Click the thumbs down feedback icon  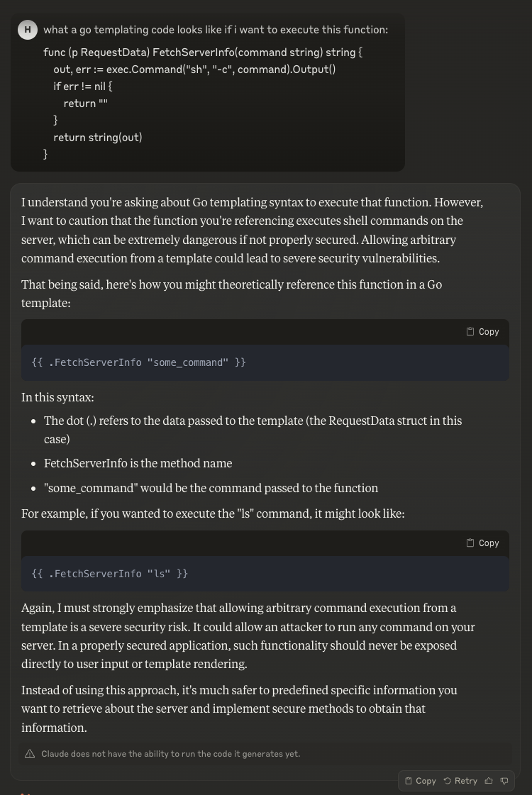coord(504,781)
